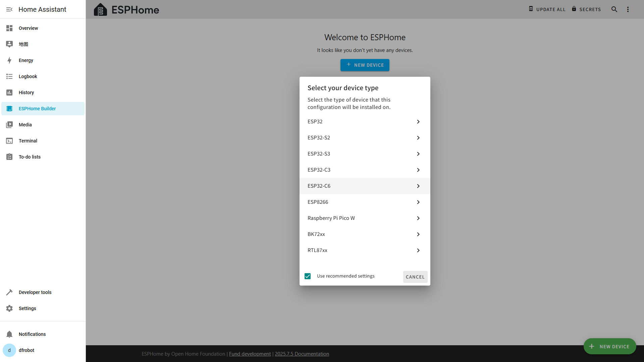This screenshot has height=362, width=644.
Task: Expand the ESP32 device option chevron
Action: click(418, 122)
